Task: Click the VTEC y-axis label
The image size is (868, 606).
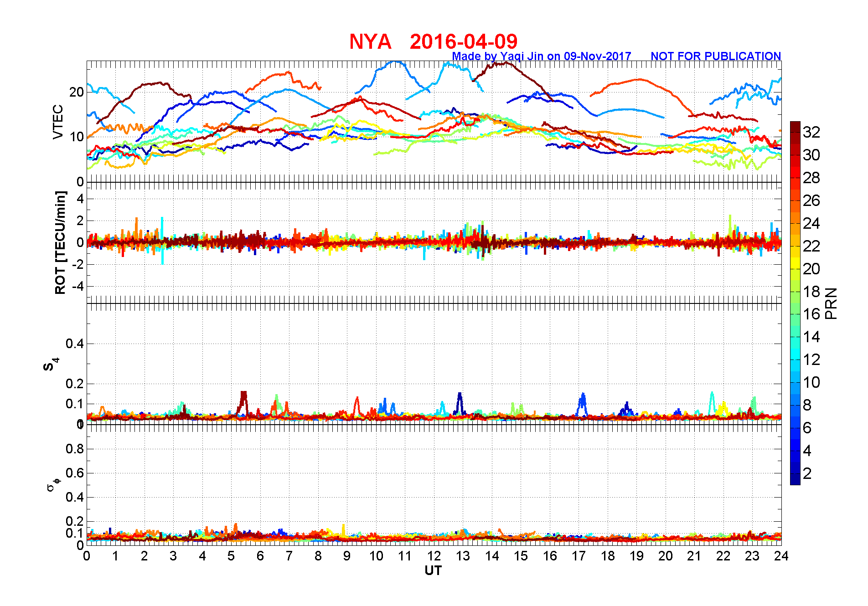Action: (x=58, y=122)
